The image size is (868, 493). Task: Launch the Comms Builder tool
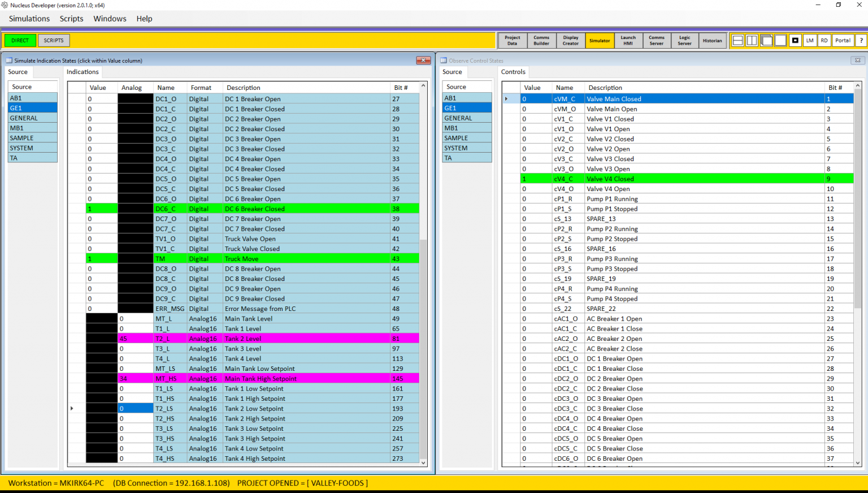[541, 40]
